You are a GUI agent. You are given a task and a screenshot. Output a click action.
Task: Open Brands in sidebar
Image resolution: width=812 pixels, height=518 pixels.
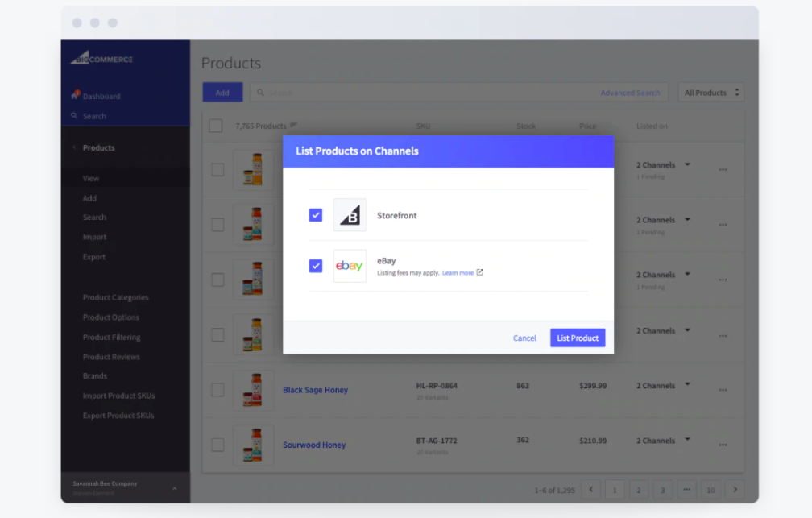95,375
